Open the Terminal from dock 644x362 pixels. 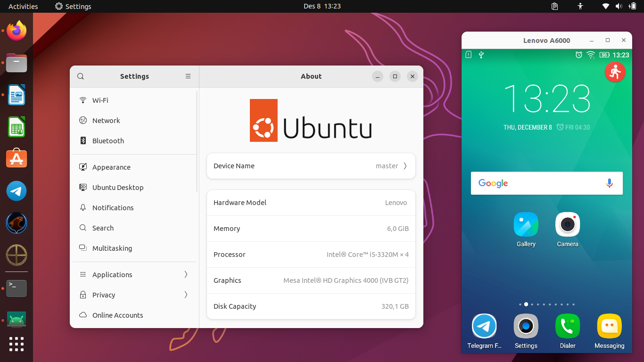click(x=17, y=288)
